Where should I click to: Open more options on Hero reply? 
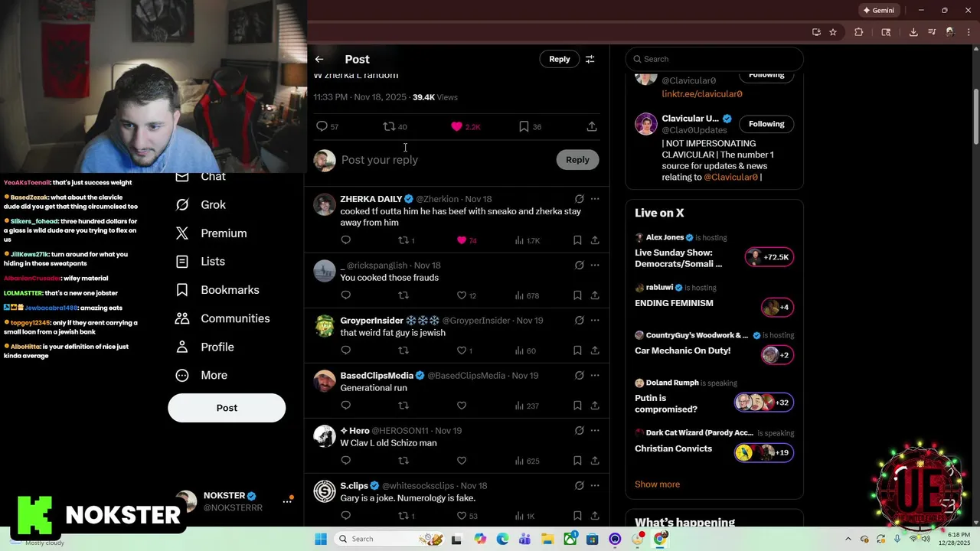595,431
